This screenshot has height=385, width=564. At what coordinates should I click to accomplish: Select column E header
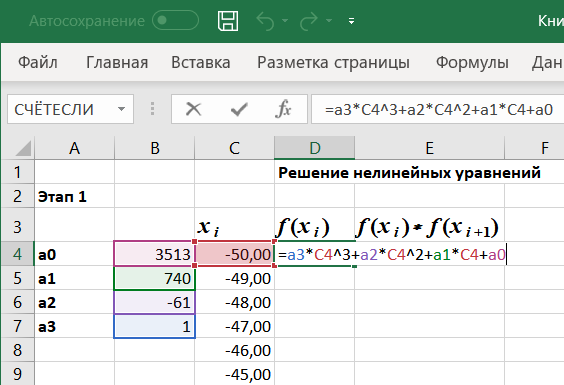pos(429,148)
